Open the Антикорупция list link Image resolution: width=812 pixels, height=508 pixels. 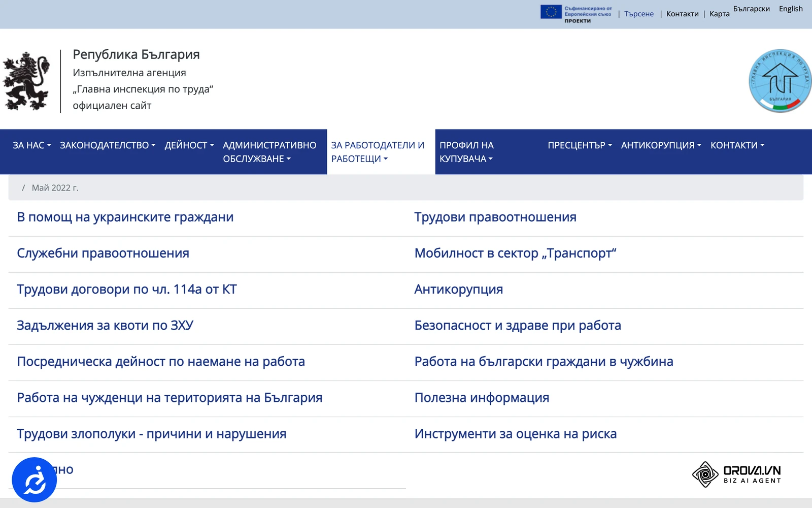pyautogui.click(x=459, y=290)
